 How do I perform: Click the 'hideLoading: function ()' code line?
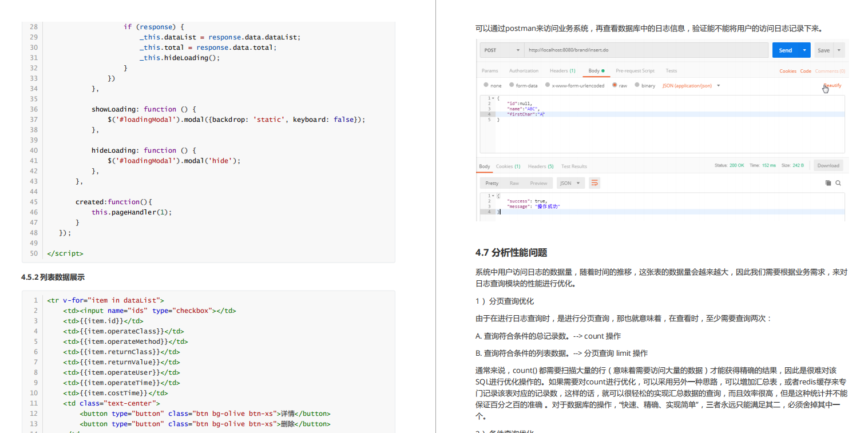click(144, 150)
